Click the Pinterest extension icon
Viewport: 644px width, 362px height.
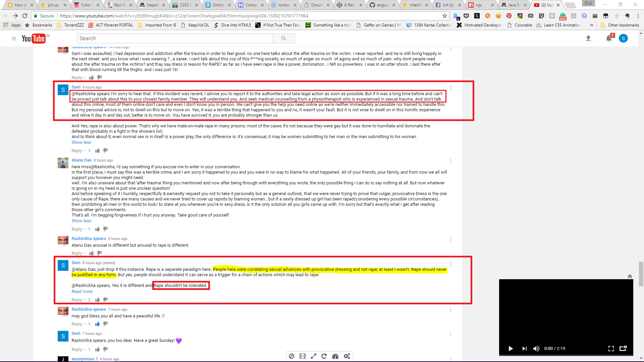509,16
